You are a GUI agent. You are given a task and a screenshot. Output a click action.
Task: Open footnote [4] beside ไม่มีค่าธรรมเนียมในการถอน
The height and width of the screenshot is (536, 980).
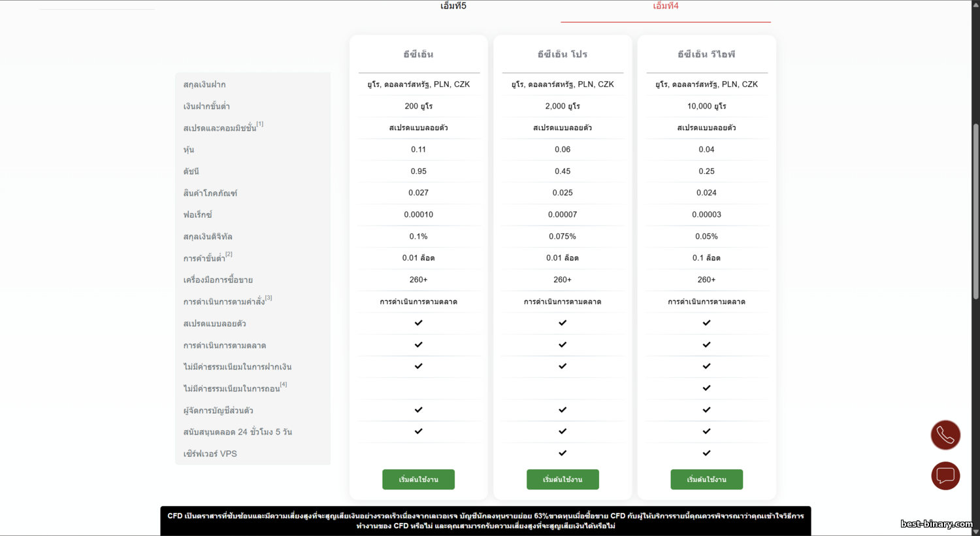[284, 384]
